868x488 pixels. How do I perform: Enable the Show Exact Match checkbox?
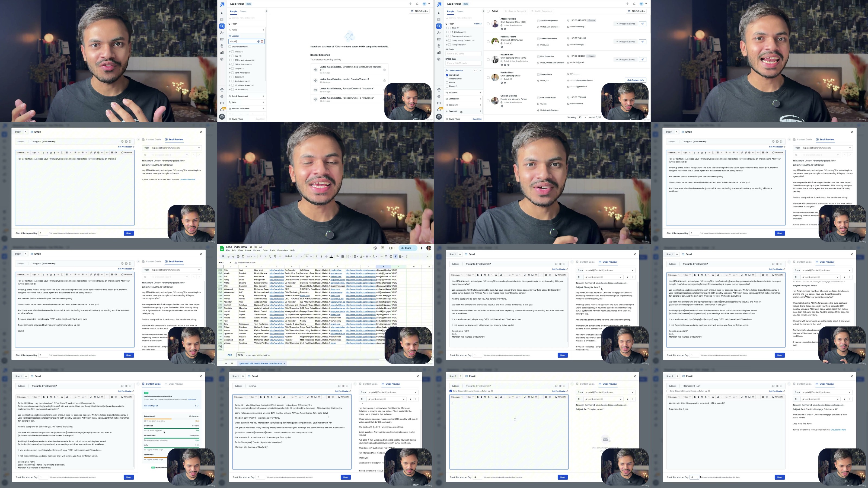[x=230, y=47]
